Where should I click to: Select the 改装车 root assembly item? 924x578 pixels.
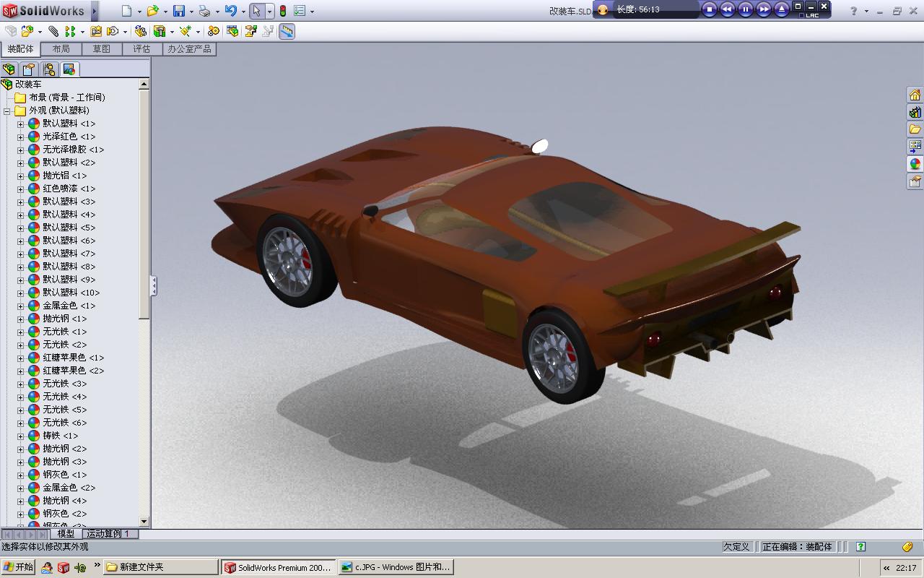pyautogui.click(x=28, y=85)
